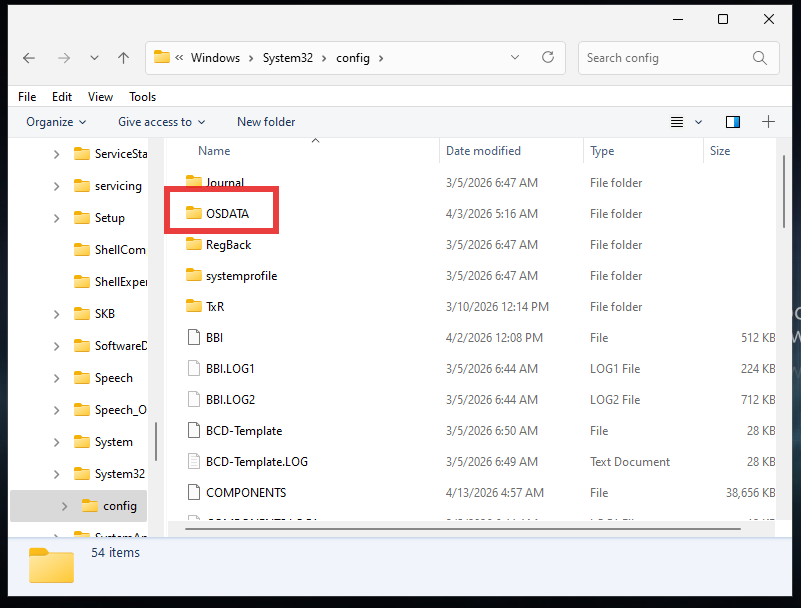Select the systemprofile folder icon
This screenshot has width=801, height=608.
[194, 275]
